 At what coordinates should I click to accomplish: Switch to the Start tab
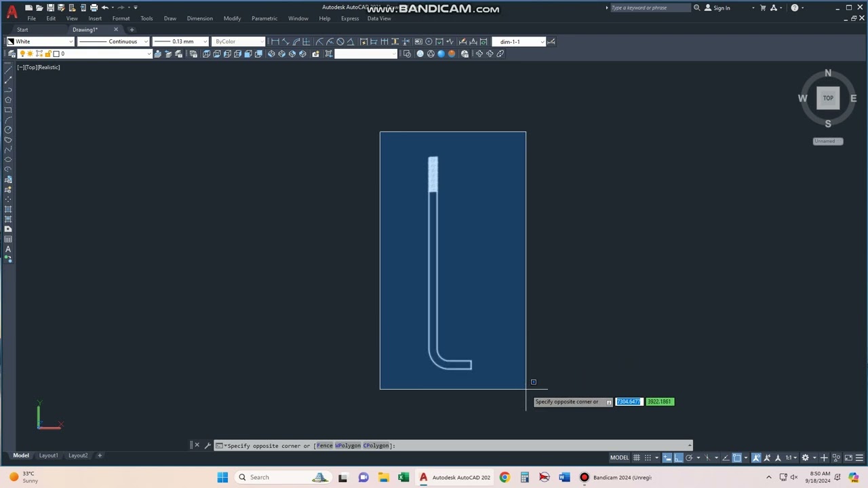pyautogui.click(x=22, y=30)
